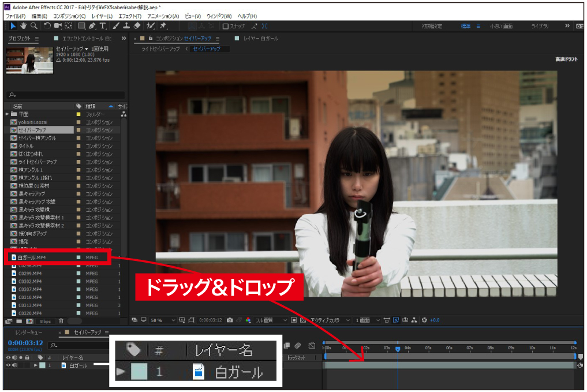
Task: Open the アクティブカメラ view dropdown
Action: (330, 320)
